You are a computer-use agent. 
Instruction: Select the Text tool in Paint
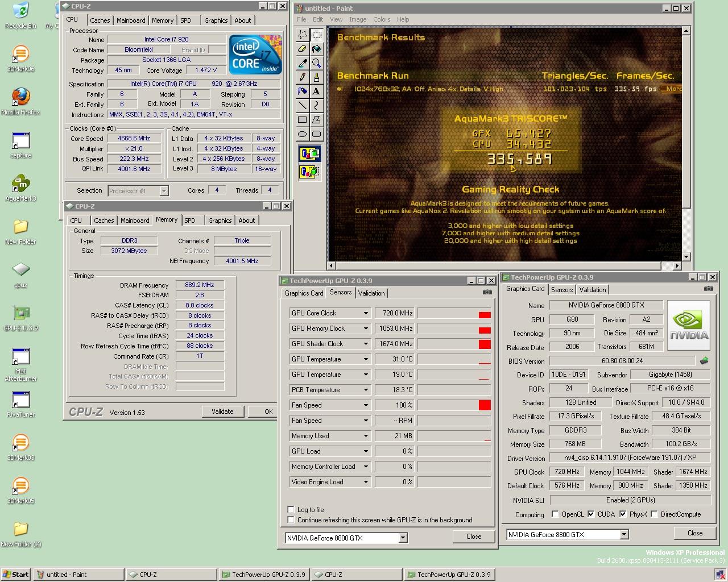pos(316,91)
